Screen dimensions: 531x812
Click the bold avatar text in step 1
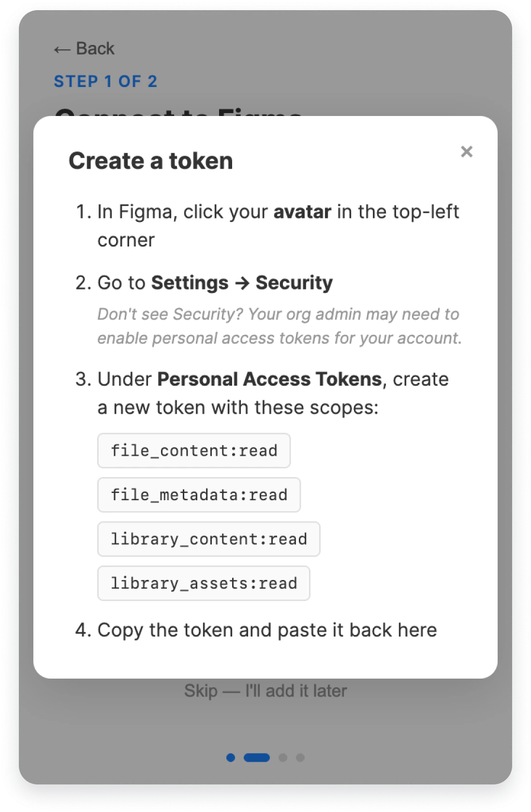[x=302, y=211]
